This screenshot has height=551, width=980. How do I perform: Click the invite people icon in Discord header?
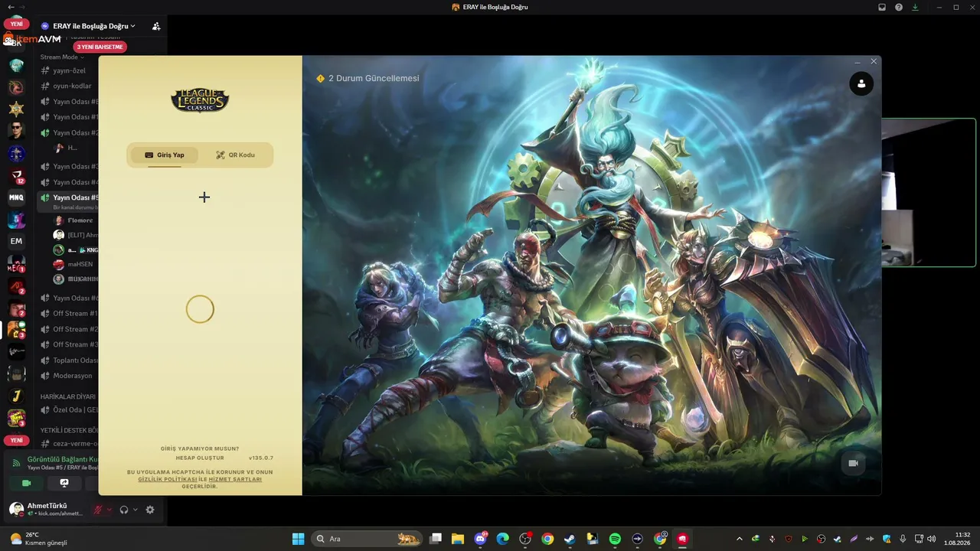pos(156,26)
